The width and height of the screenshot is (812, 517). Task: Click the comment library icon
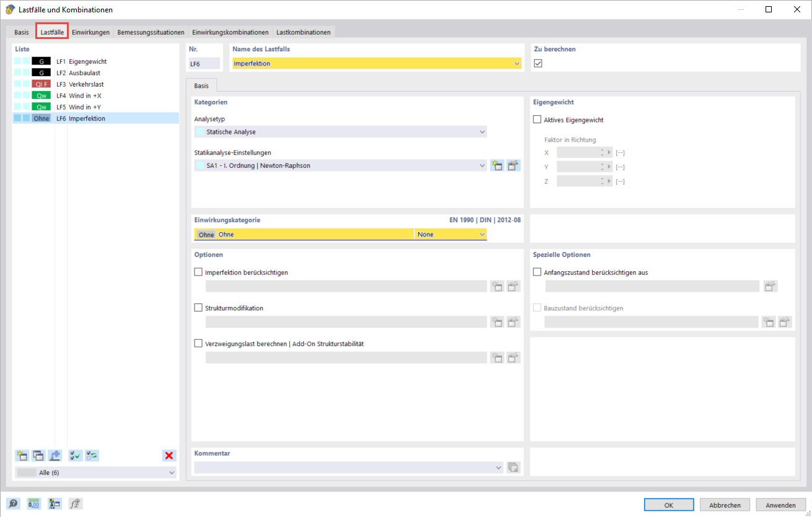[513, 468]
